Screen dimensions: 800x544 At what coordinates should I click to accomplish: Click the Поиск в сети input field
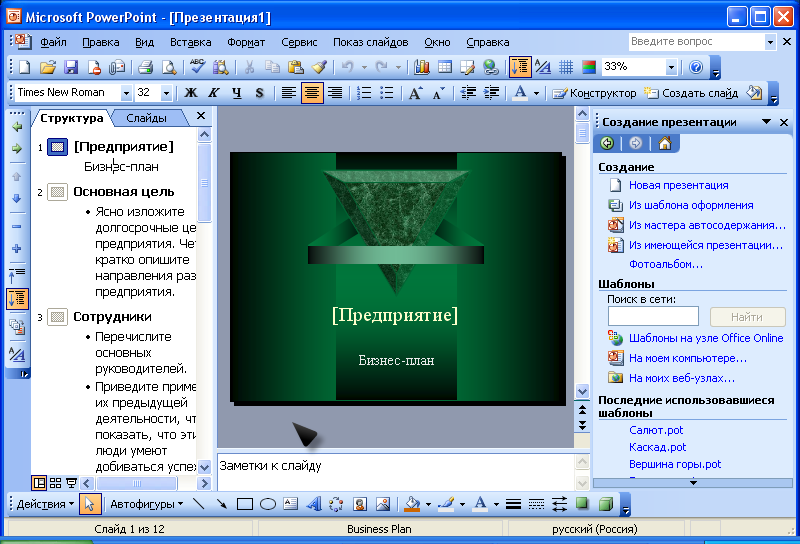653,316
